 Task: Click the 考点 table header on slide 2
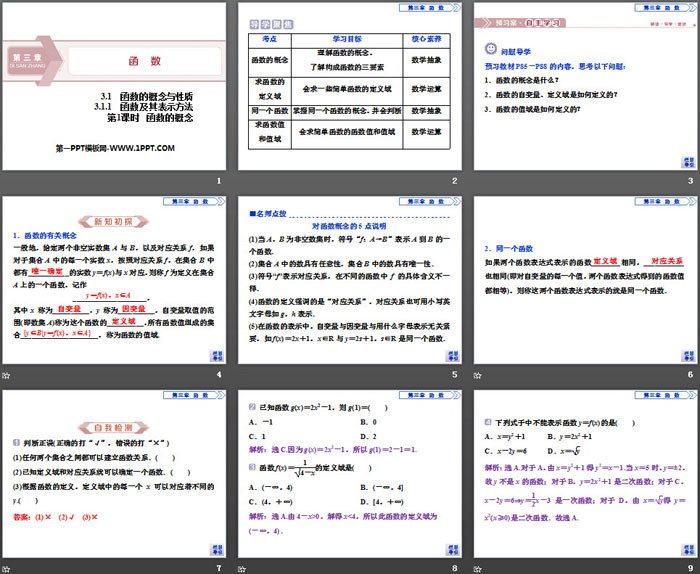click(x=270, y=39)
